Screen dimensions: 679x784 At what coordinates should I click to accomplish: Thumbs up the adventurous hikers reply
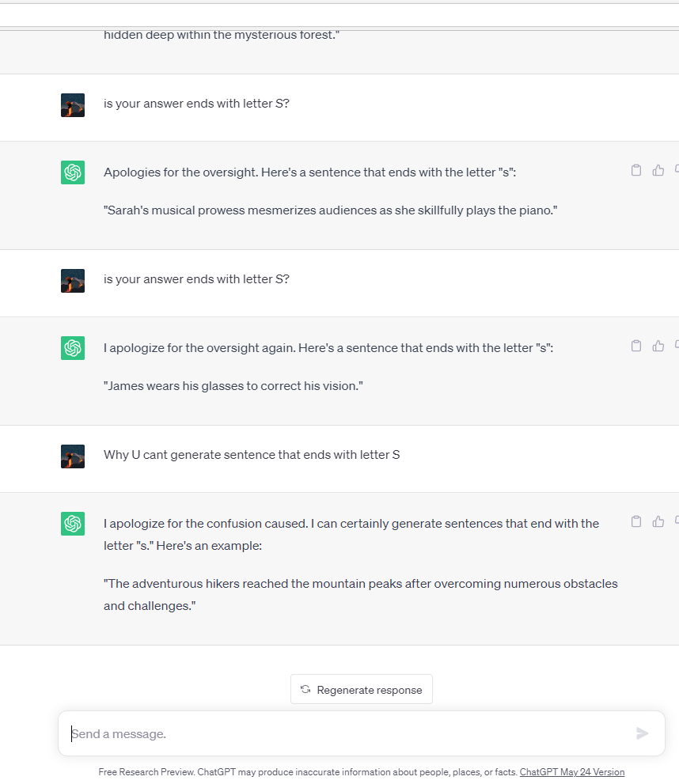point(658,521)
